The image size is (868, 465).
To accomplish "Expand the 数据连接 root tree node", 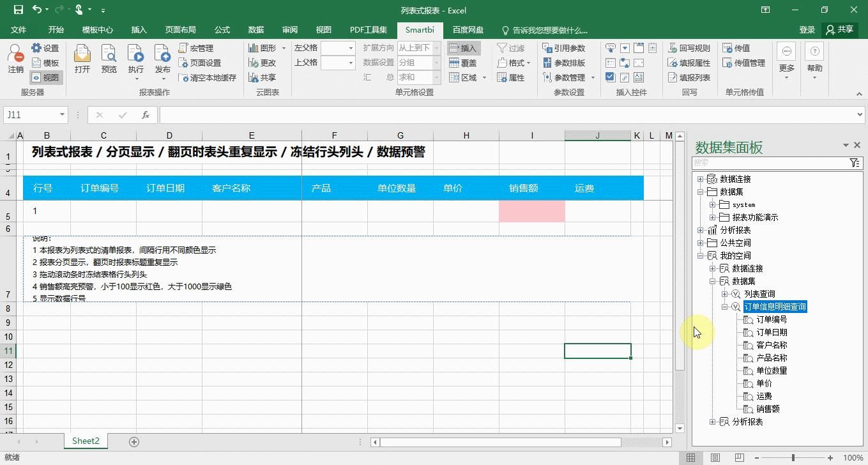I will click(x=701, y=179).
